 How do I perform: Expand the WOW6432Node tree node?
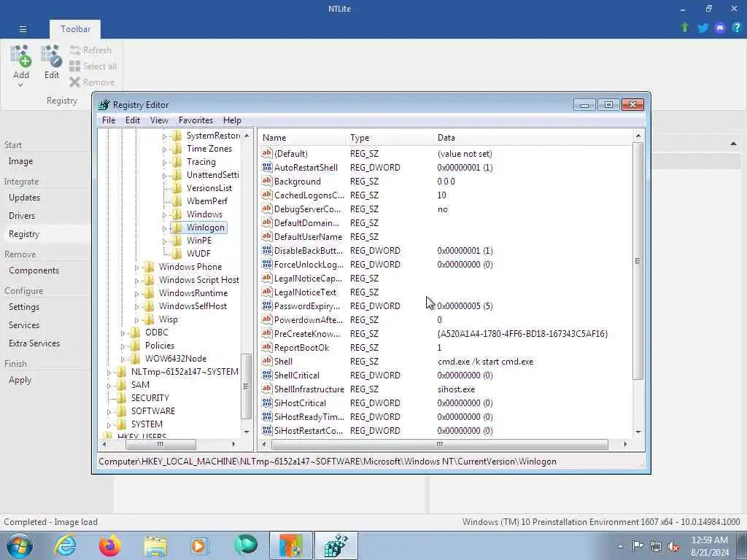[x=123, y=359]
